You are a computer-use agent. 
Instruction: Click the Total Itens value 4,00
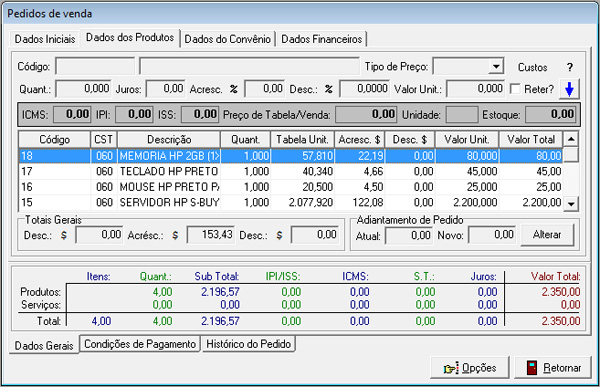coord(101,321)
